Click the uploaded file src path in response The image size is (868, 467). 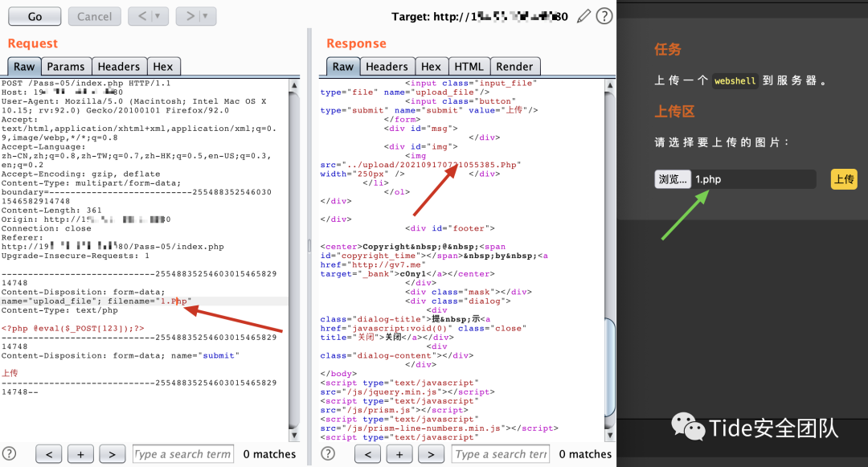(431, 165)
